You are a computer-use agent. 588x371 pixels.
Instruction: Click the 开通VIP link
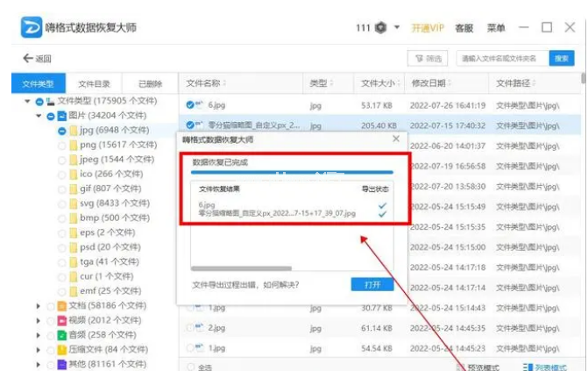point(429,28)
